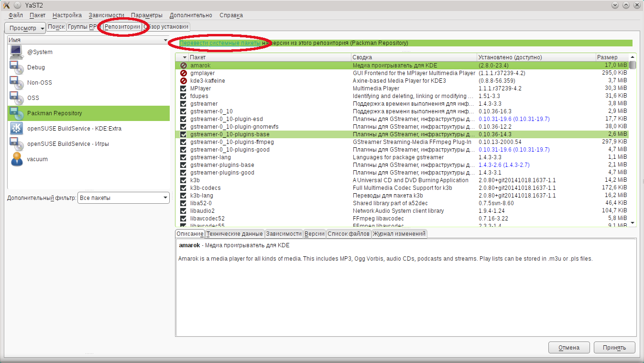Screen dimensions: 644x363
Task: Open the Параметры menu
Action: pyautogui.click(x=147, y=15)
